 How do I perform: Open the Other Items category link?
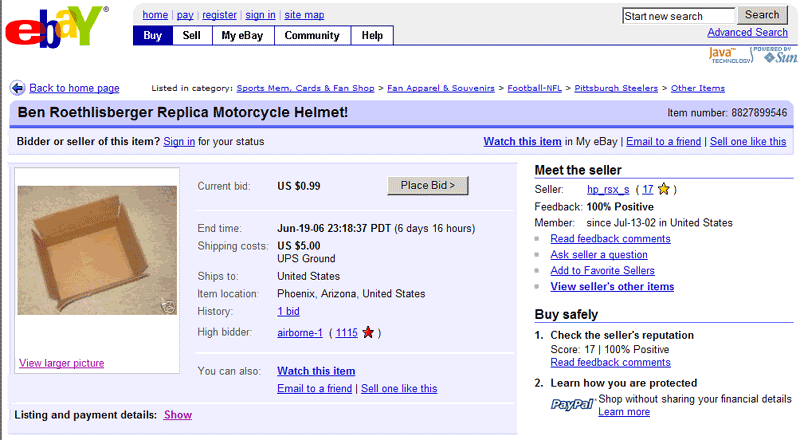point(697,88)
